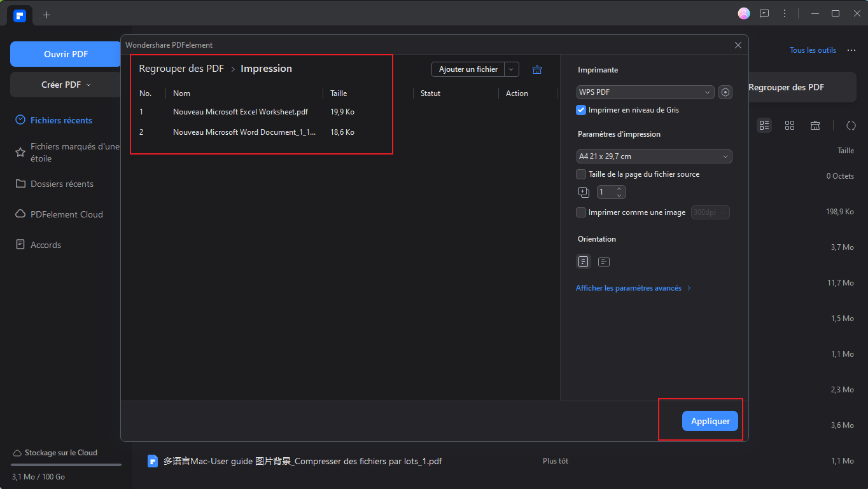Open Fichiers récents in sidebar

(61, 120)
